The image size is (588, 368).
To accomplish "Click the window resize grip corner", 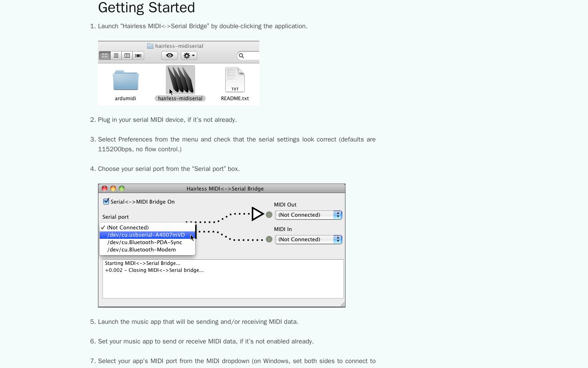I will pos(342,304).
